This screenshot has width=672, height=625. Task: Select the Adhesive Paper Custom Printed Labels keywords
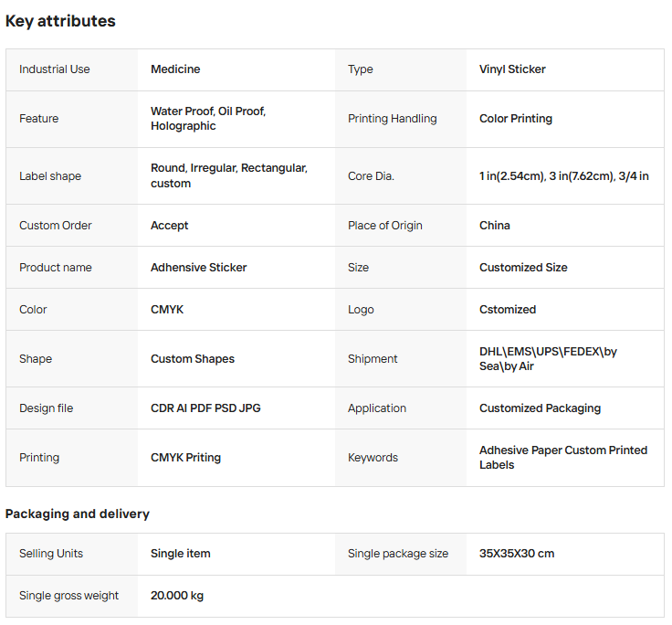[x=563, y=457]
